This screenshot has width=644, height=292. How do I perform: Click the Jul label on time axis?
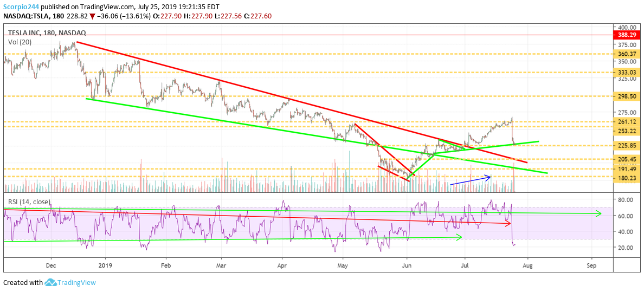pyautogui.click(x=465, y=266)
